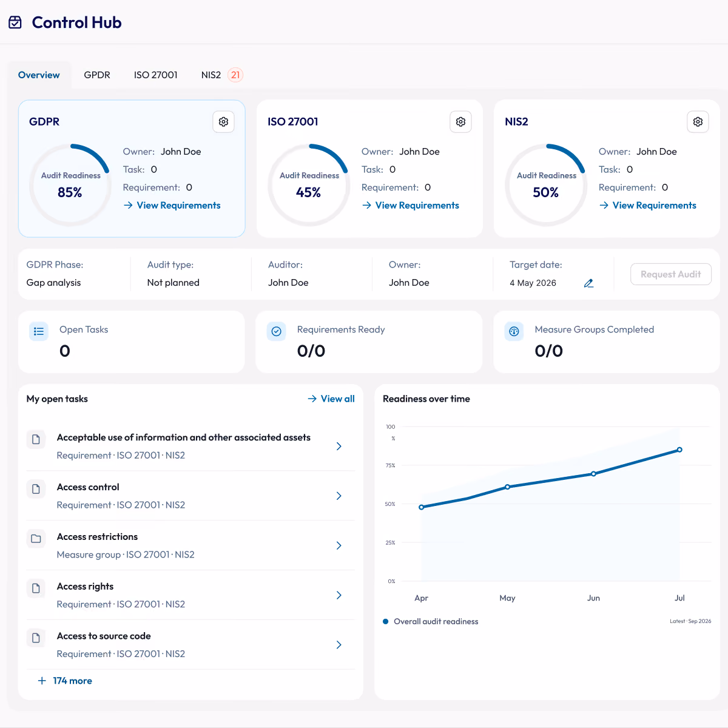
Task: Click the 'Measure Groups Completed' label
Action: coord(595,329)
